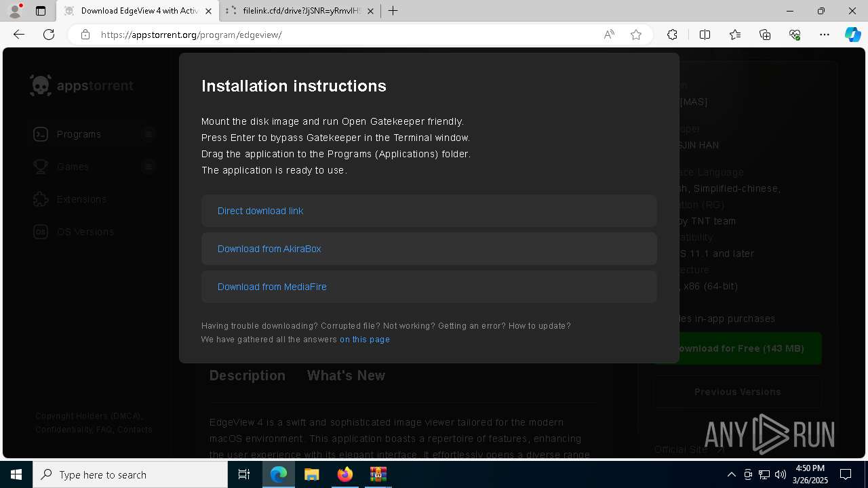Open Favorites list icon
This screenshot has width=868, height=488.
coord(735,35)
